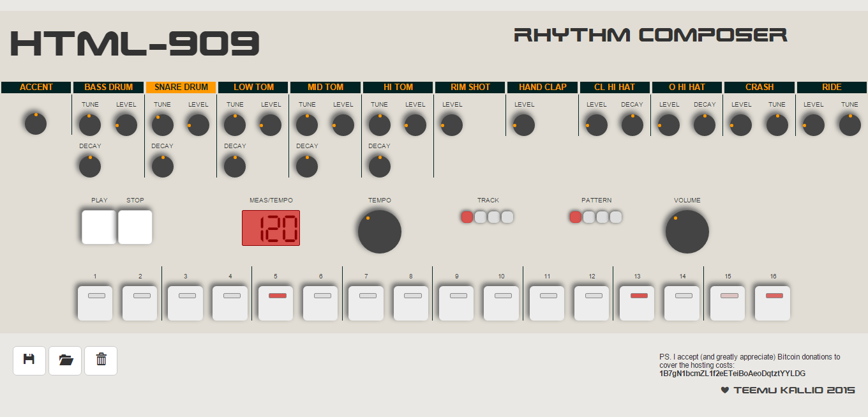The image size is (868, 417).
Task: Click the Bitcoin address 1B7gN1bcmZL1f2eTeiBoAeoDqtztYYLDG
Action: pos(733,374)
